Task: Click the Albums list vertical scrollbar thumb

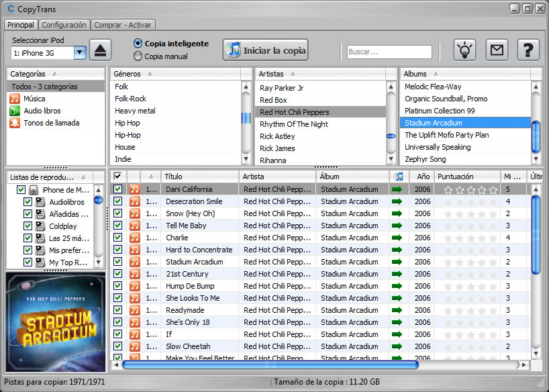Action: click(536, 137)
